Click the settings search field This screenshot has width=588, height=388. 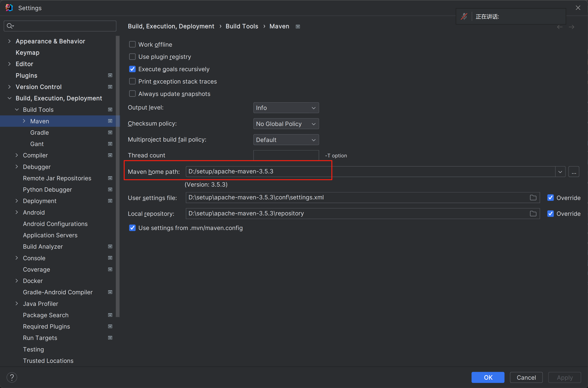pyautogui.click(x=60, y=26)
